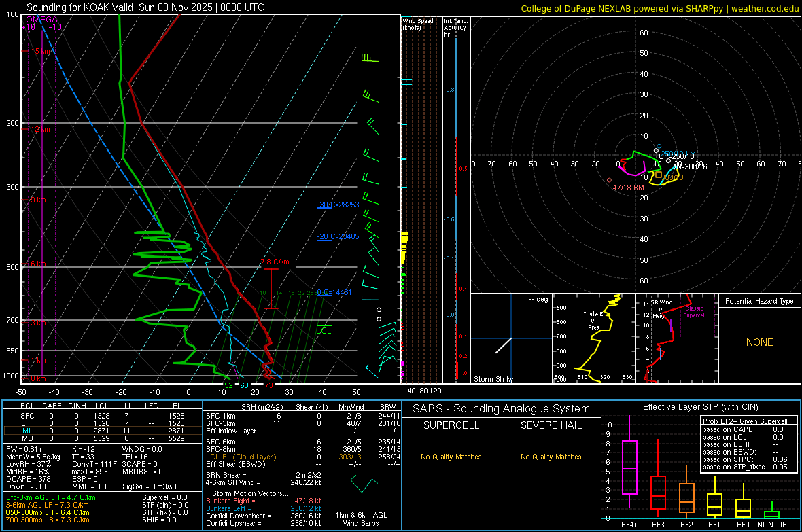Viewport: 802px width, 532px height.
Task: Click the Corfidi Downshear = 280/16 kt line
Action: pyautogui.click(x=264, y=516)
